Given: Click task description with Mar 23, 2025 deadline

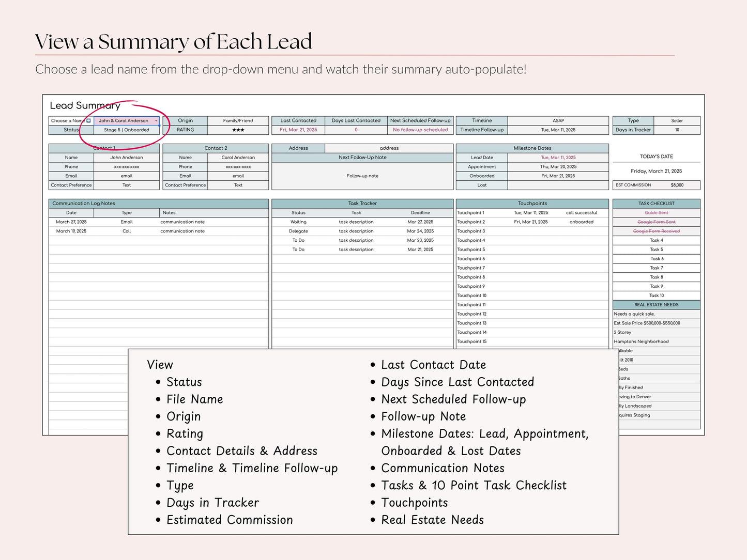Looking at the screenshot, I should pyautogui.click(x=356, y=240).
